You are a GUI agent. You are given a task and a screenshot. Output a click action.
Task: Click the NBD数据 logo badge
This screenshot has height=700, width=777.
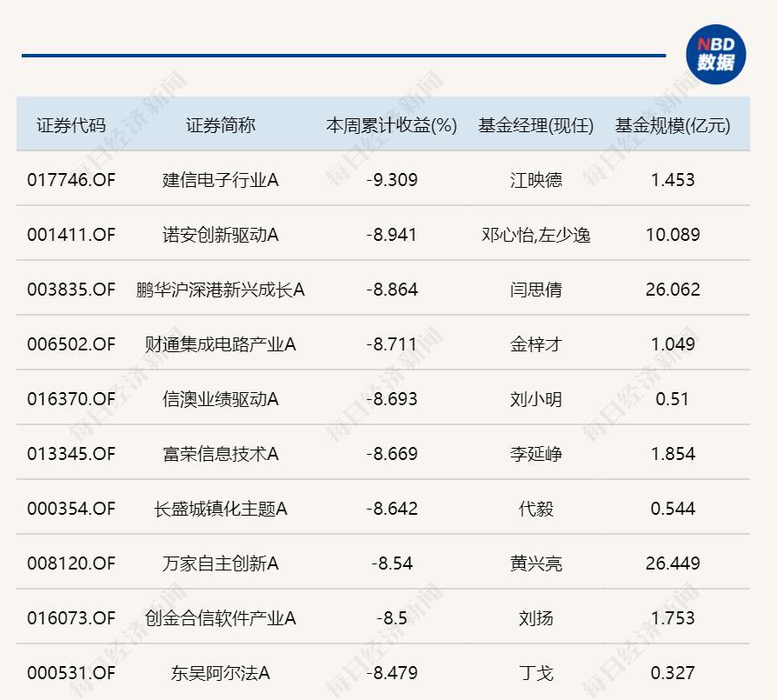click(715, 54)
